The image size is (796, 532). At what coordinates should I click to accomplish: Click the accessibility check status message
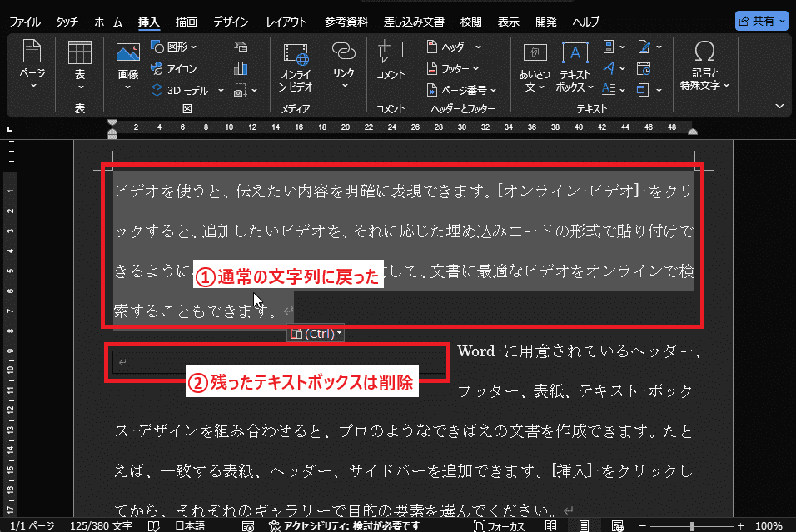click(343, 525)
